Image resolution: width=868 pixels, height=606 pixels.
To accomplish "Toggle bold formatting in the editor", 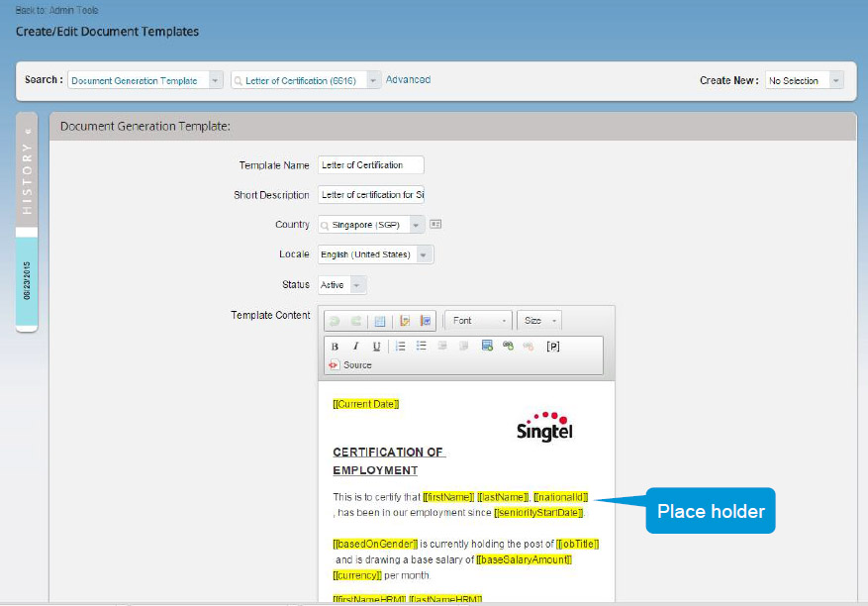I will tap(335, 347).
